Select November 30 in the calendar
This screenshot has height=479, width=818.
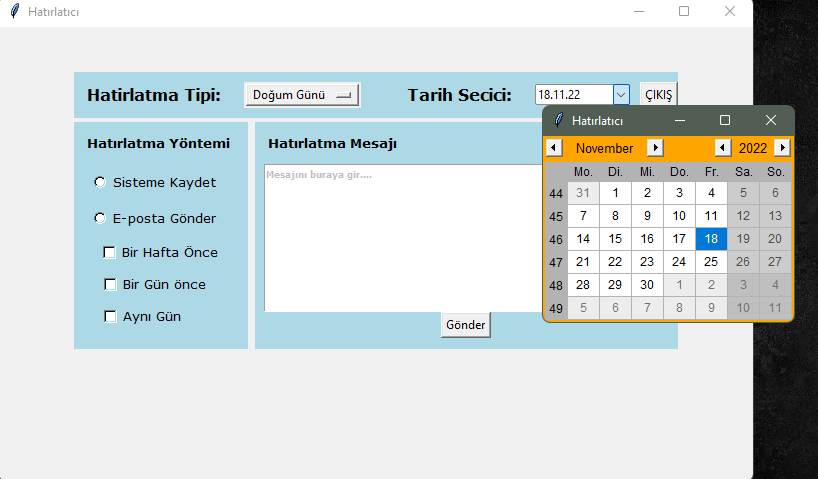(647, 285)
